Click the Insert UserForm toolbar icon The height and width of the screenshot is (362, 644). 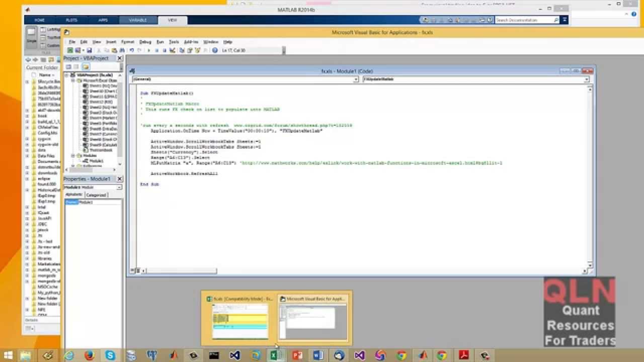pos(77,50)
